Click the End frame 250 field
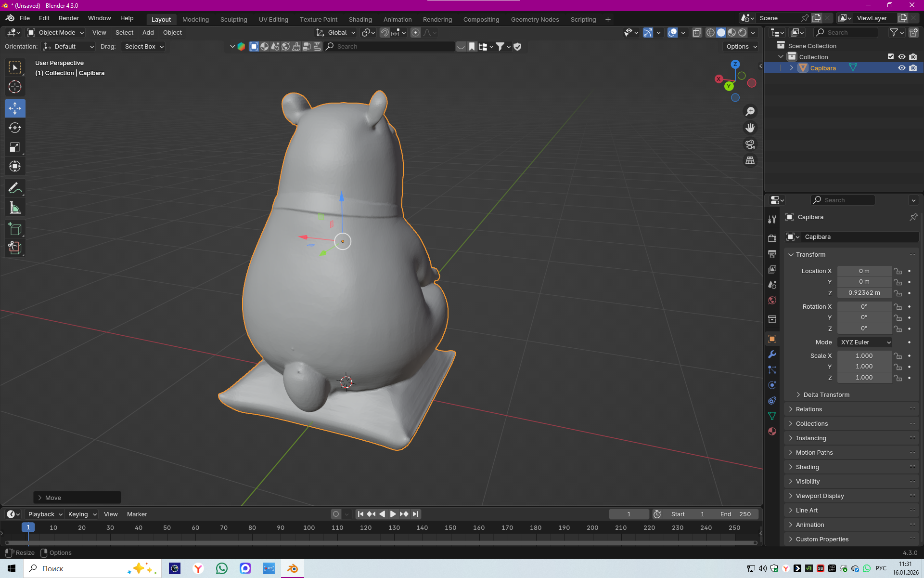 click(735, 514)
